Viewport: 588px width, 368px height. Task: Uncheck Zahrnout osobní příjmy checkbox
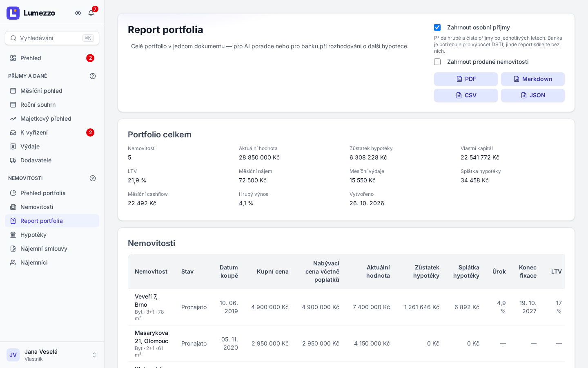(x=437, y=27)
